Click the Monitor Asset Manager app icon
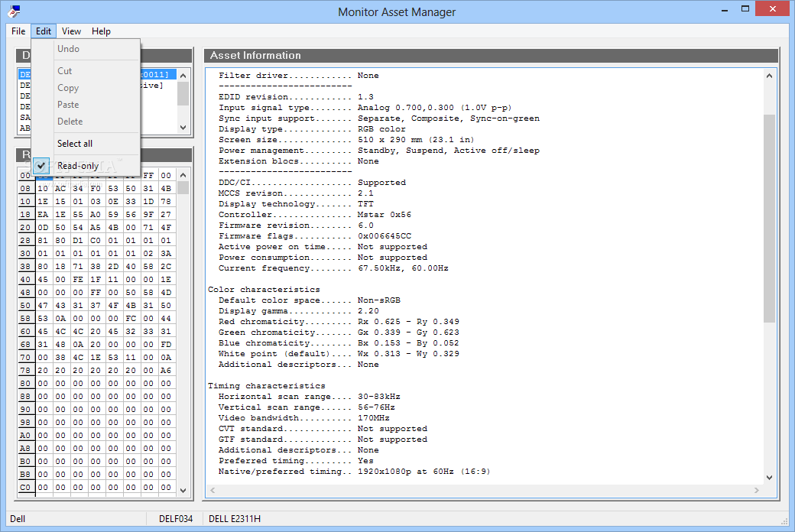 [15, 11]
